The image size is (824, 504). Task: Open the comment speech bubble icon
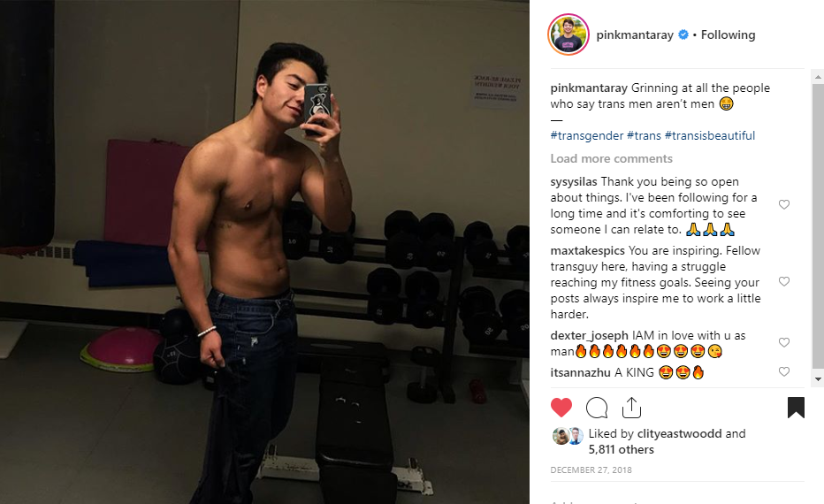tap(597, 408)
